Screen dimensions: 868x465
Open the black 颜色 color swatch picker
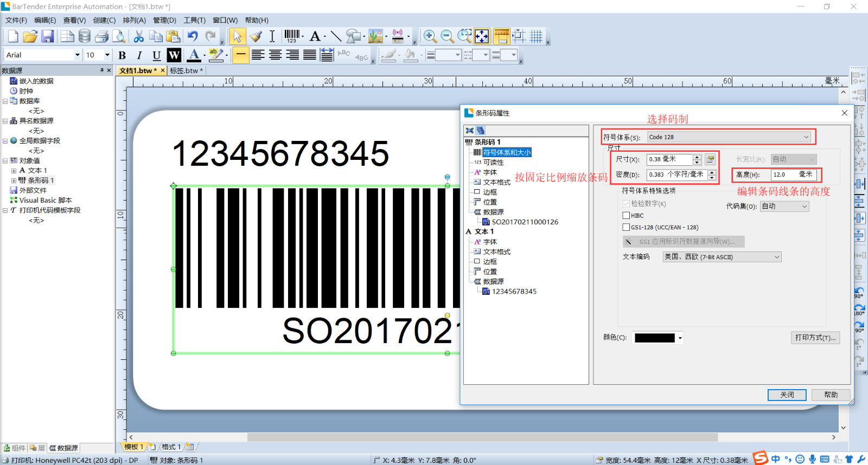coord(658,338)
